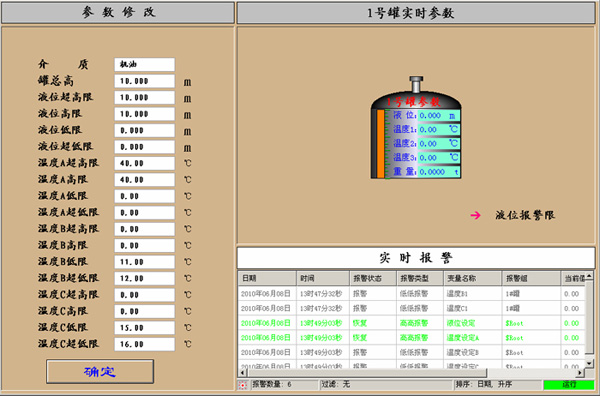The width and height of the screenshot is (600, 396).
Task: Click the scroll down arrow in alarm table
Action: tap(589, 363)
